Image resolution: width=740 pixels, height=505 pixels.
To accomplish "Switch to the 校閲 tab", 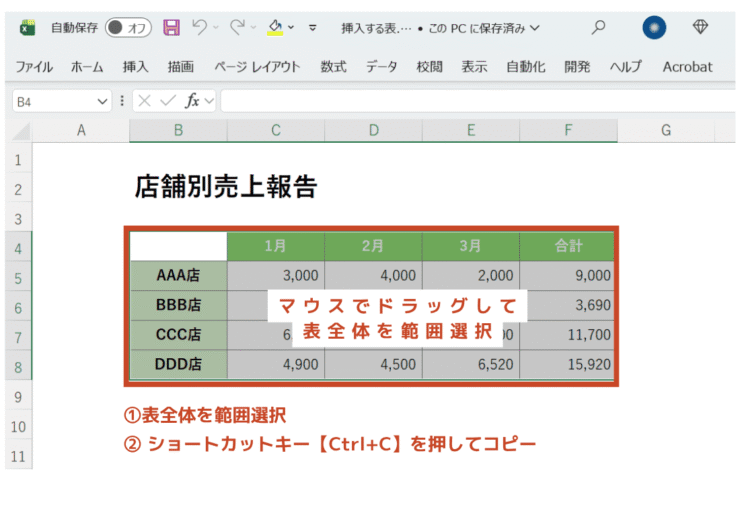I will pyautogui.click(x=429, y=67).
